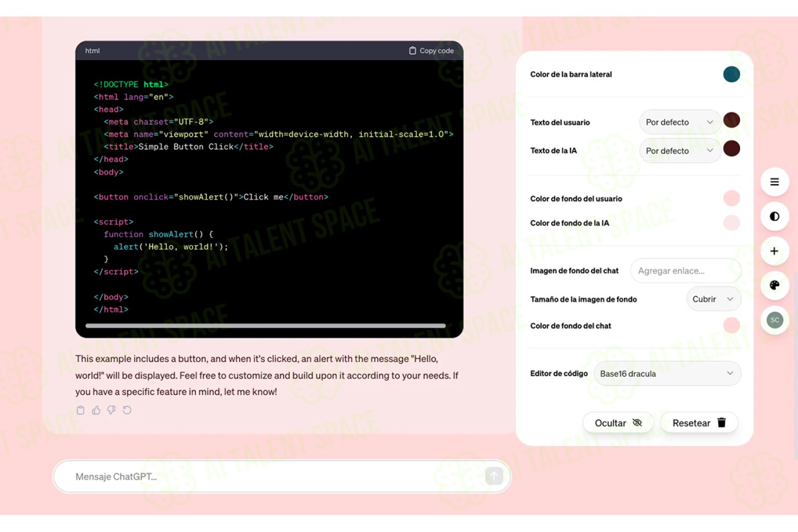The width and height of the screenshot is (798, 532).
Task: Click 'Tamaño de la imagen de fondo' label
Action: click(583, 300)
